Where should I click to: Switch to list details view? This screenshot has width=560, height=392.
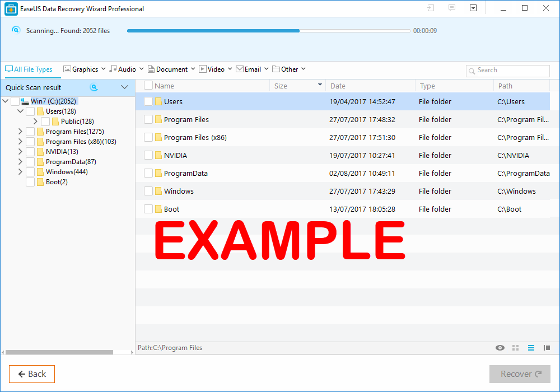(531, 348)
